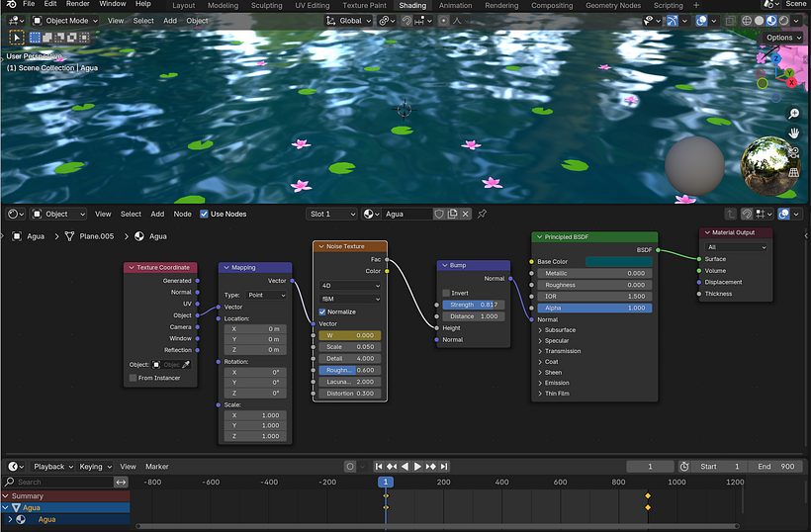Switch viewport to rendered shading

(783, 21)
